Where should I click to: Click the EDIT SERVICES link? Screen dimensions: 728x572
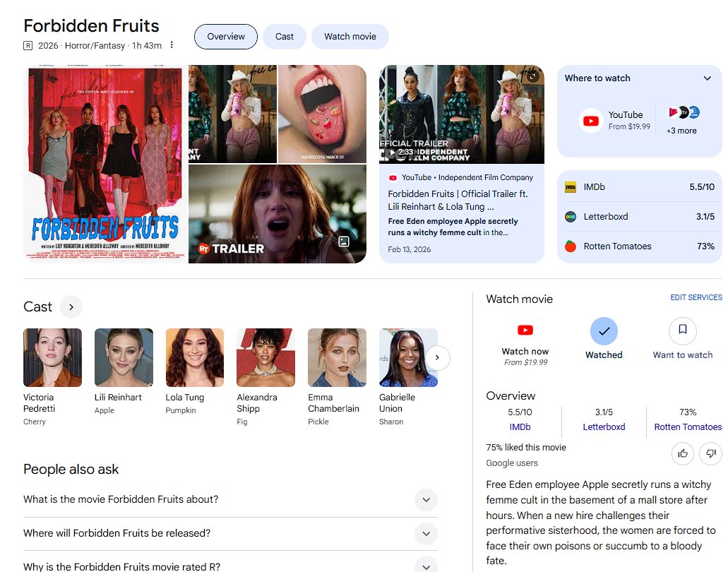point(696,297)
